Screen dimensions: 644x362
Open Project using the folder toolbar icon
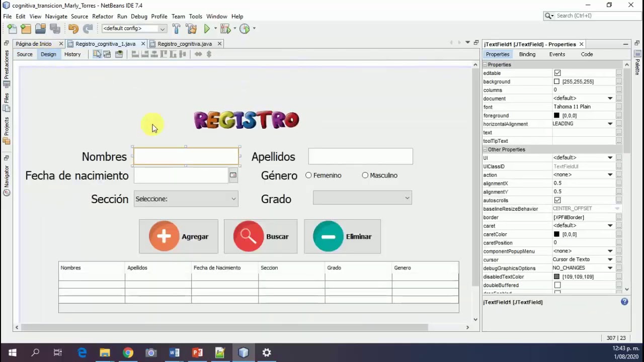(x=41, y=29)
